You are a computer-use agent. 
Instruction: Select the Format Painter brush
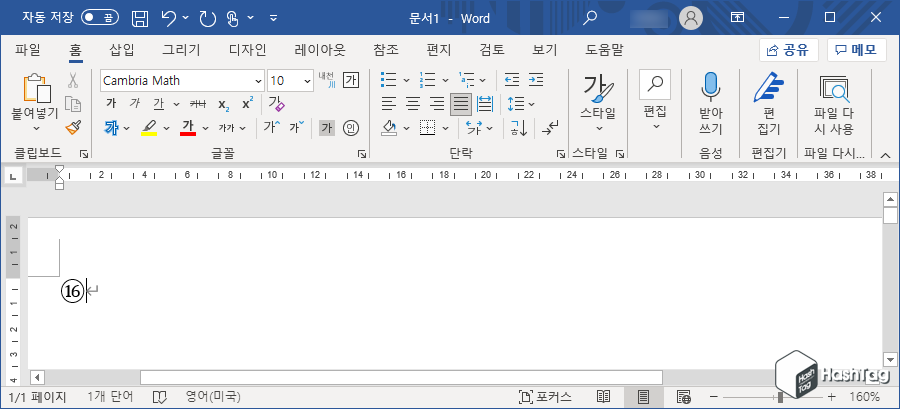(x=73, y=127)
